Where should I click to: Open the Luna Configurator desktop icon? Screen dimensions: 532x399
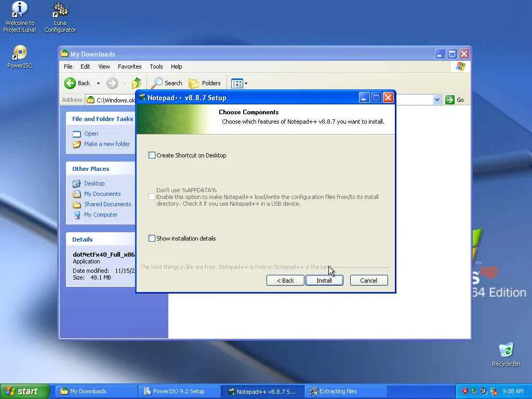coord(60,17)
